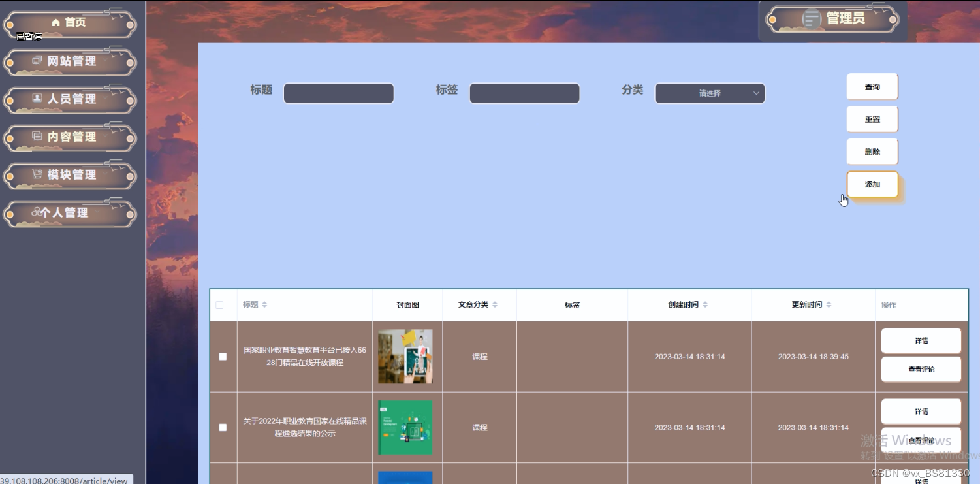Click the title 关于2022年职业教育国家在线精品课程遴选结果的公示
This screenshot has height=484, width=980.
tap(305, 427)
